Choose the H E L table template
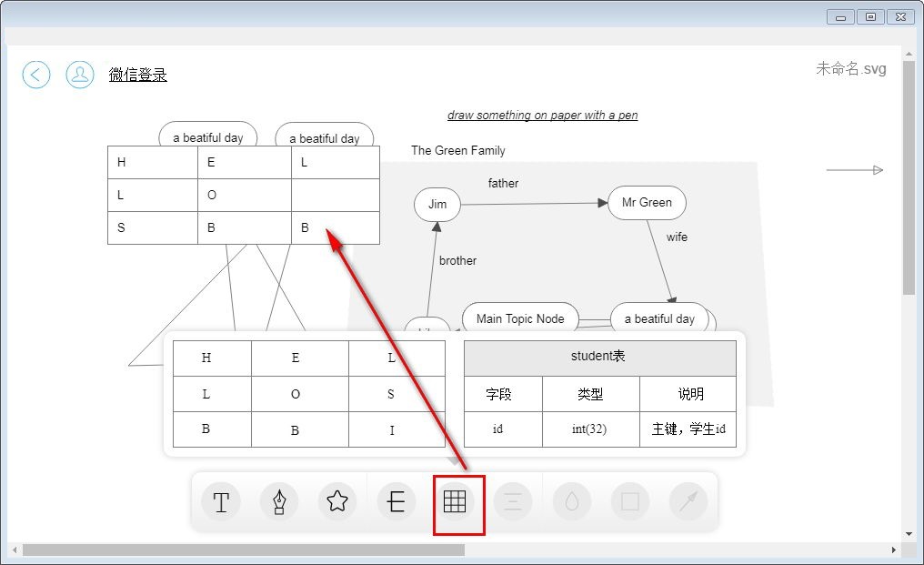Viewport: 924px width, 565px height. click(309, 394)
